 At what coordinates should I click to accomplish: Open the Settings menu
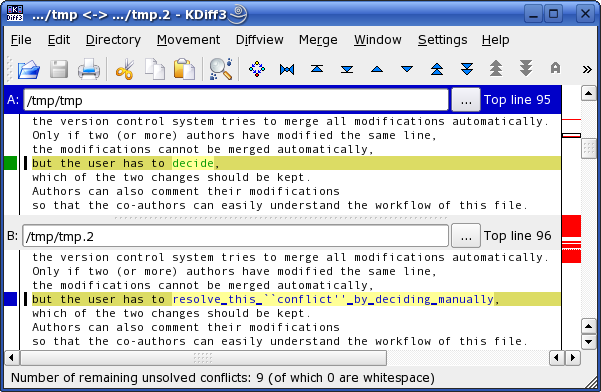click(442, 40)
